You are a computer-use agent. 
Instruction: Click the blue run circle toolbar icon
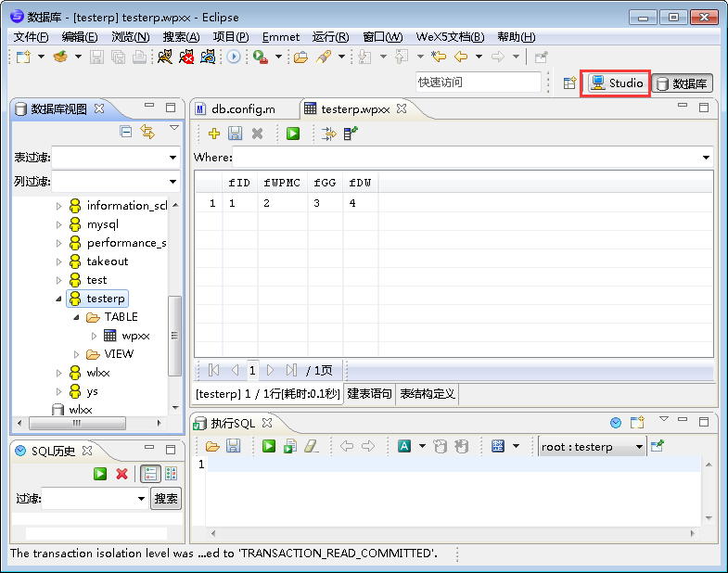coord(234,57)
